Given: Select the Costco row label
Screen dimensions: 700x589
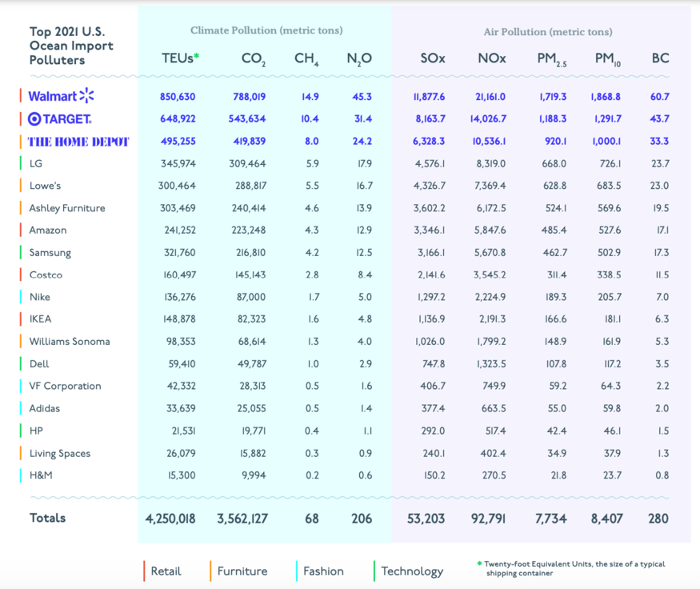Looking at the screenshot, I should point(46,275).
